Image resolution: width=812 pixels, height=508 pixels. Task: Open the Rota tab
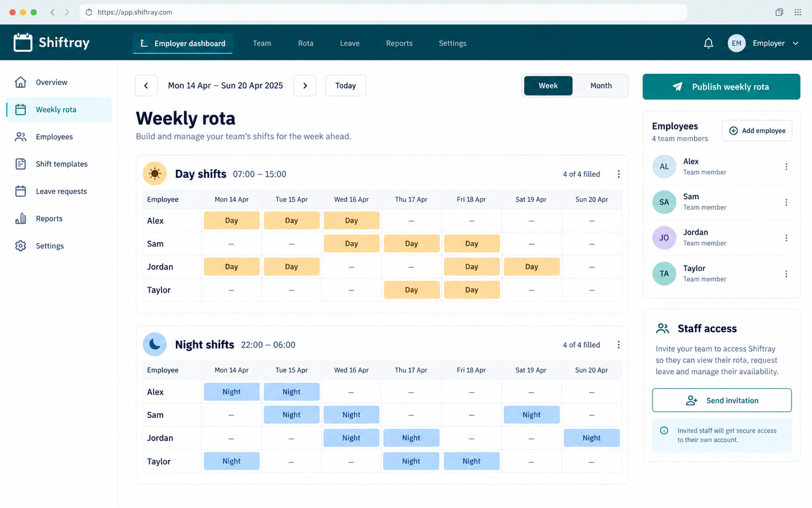pyautogui.click(x=306, y=44)
